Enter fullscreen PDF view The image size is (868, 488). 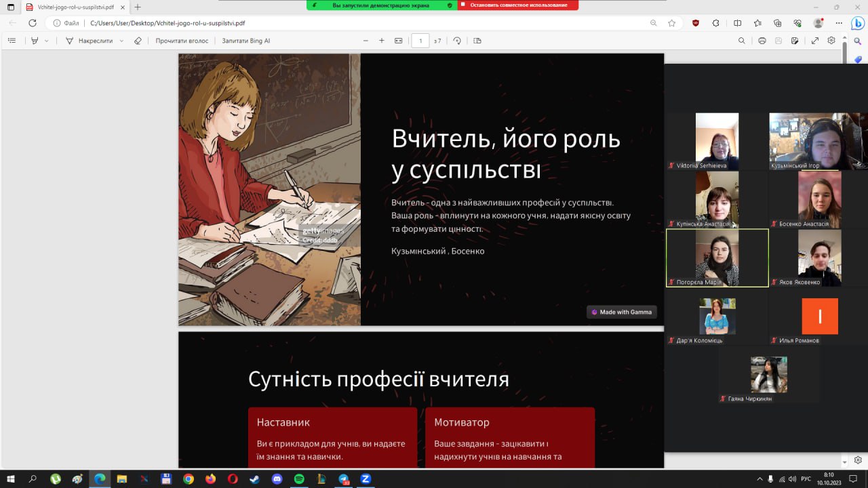coord(815,41)
